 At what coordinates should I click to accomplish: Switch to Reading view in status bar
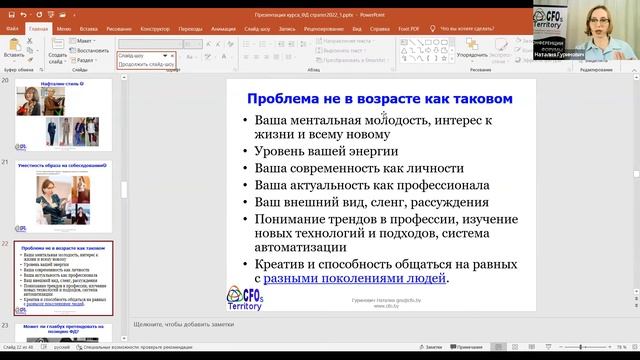(x=531, y=347)
